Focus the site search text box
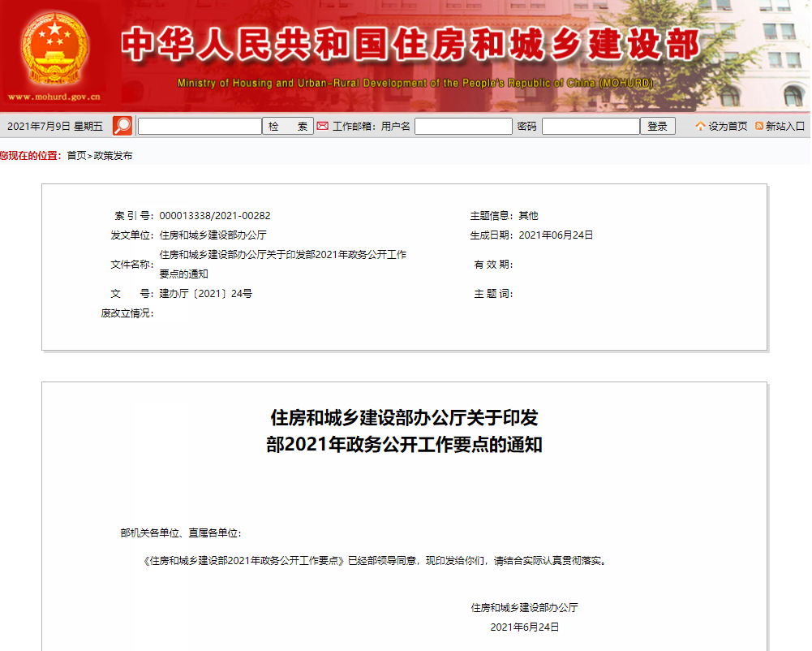 pyautogui.click(x=200, y=126)
